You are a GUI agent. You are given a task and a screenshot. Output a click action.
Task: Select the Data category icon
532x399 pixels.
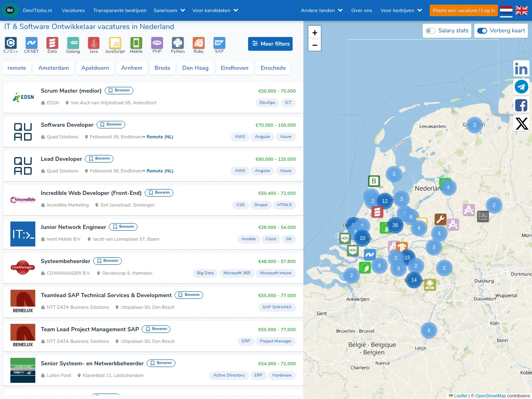click(52, 43)
